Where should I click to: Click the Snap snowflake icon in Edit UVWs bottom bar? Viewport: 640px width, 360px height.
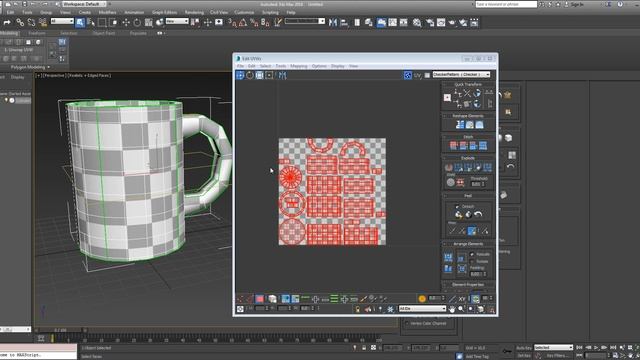tap(390, 309)
